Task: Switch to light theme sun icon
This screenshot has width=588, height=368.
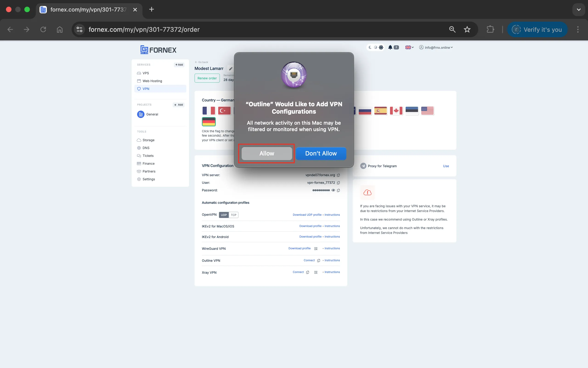Action: (x=381, y=47)
